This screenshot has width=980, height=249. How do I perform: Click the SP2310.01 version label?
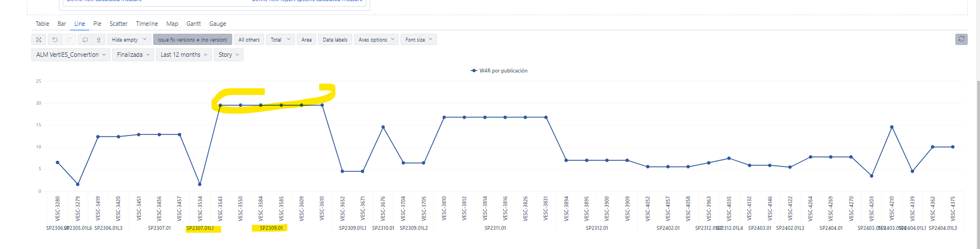click(x=383, y=228)
